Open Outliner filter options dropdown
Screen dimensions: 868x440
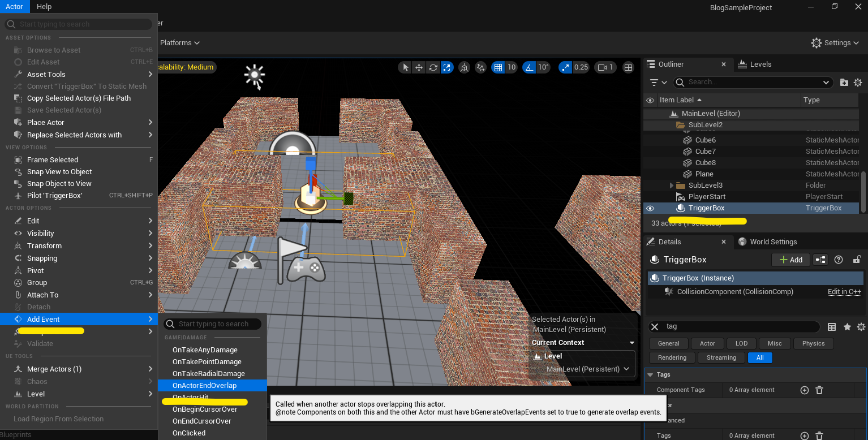pos(658,83)
